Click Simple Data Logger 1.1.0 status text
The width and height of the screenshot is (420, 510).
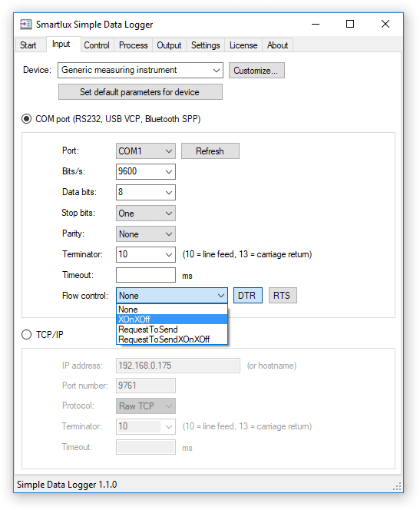tap(67, 485)
